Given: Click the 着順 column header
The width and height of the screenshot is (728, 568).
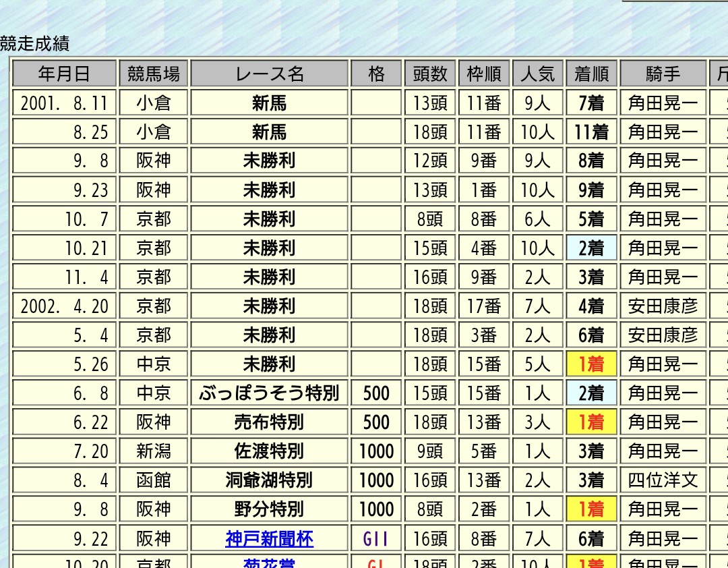Looking at the screenshot, I should (x=591, y=74).
